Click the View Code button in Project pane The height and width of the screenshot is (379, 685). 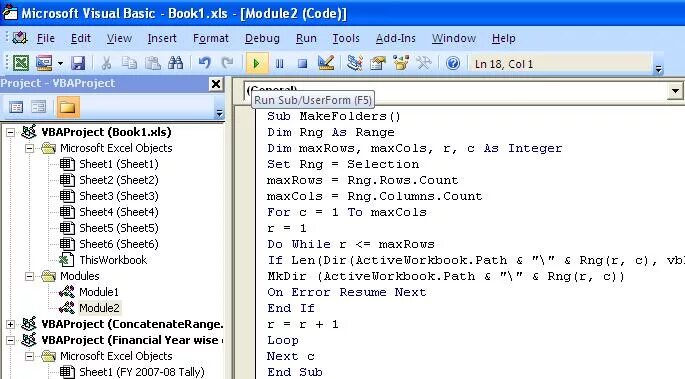16,107
